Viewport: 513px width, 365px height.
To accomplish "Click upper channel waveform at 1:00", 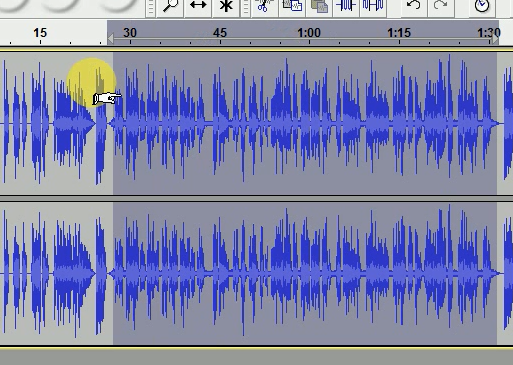I will click(x=309, y=123).
